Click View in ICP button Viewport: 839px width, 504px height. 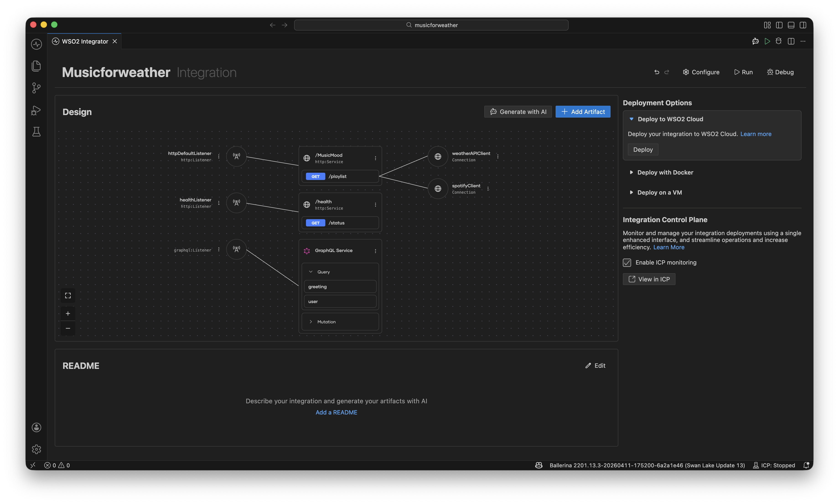(649, 279)
